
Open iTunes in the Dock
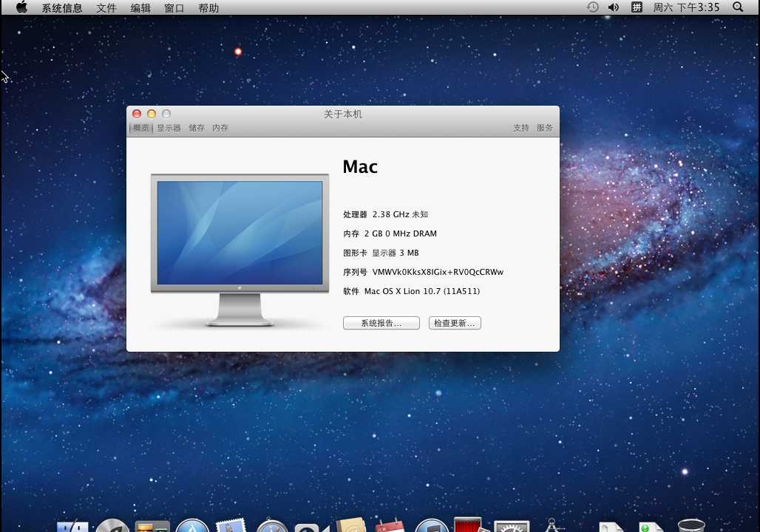pyautogui.click(x=431, y=525)
